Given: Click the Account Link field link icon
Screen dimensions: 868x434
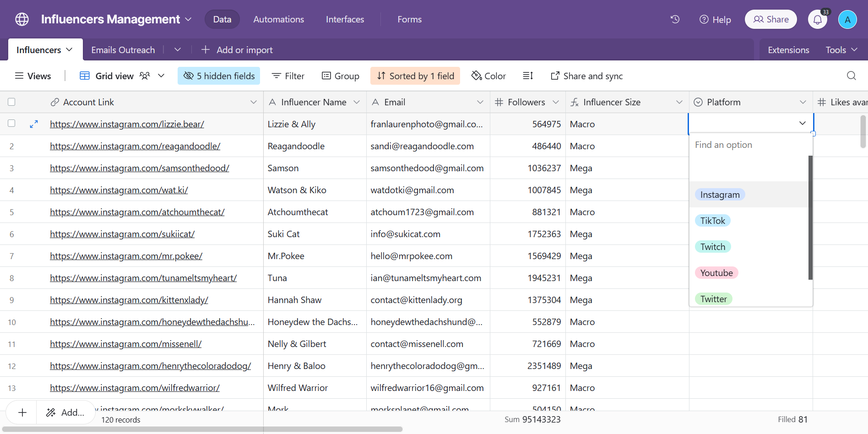Looking at the screenshot, I should click(55, 102).
